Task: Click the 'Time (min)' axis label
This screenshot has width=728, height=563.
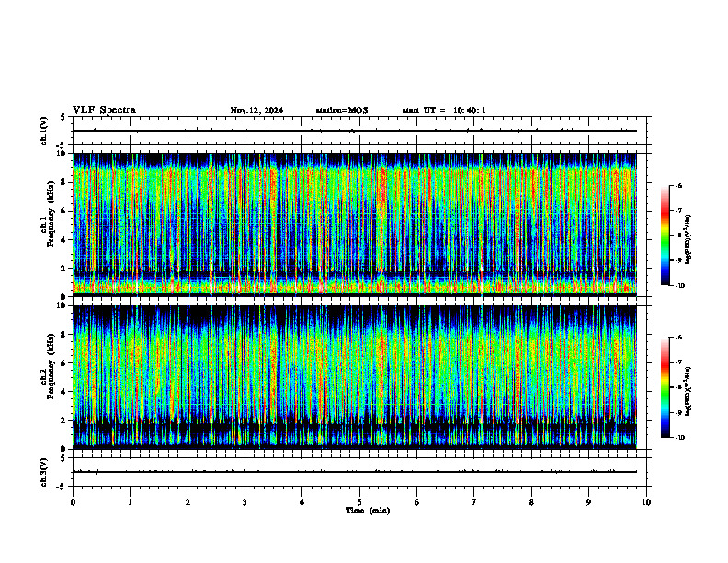Action: tap(368, 511)
